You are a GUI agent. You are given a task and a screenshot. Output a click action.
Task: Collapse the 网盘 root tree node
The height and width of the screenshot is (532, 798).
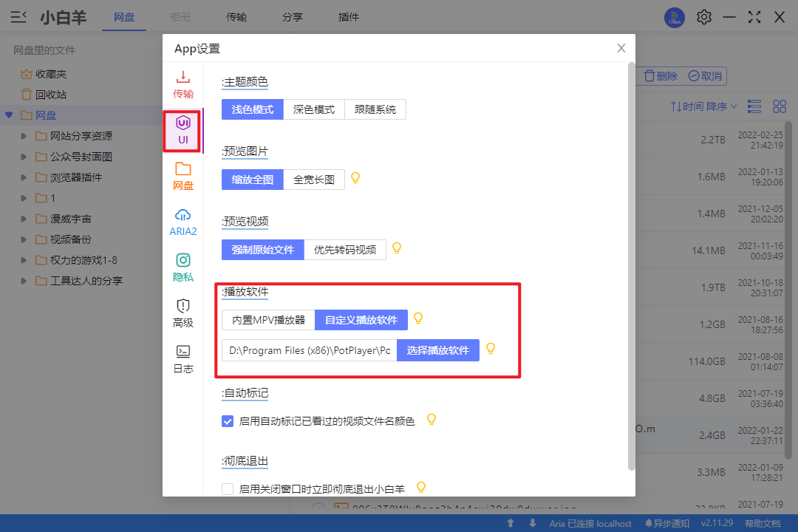(9, 115)
